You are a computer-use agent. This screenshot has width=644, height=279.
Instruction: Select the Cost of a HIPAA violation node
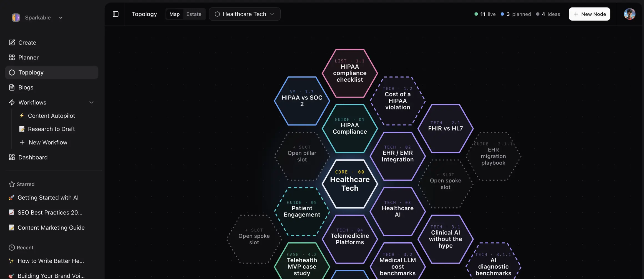pos(398,101)
